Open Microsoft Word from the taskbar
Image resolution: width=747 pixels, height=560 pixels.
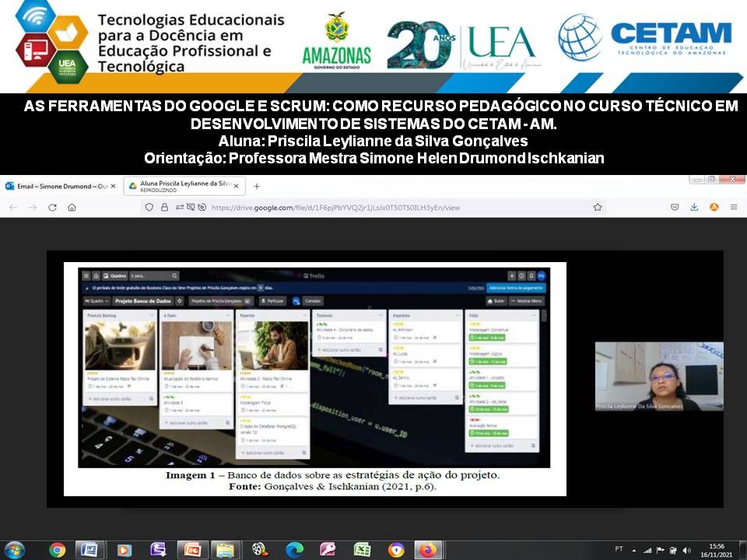90,551
